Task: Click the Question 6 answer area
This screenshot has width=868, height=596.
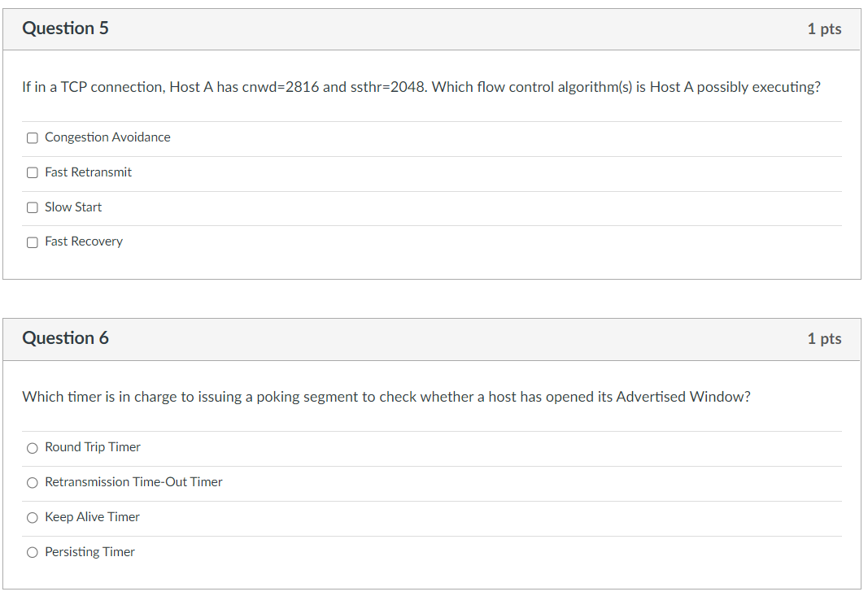Action: (x=431, y=500)
